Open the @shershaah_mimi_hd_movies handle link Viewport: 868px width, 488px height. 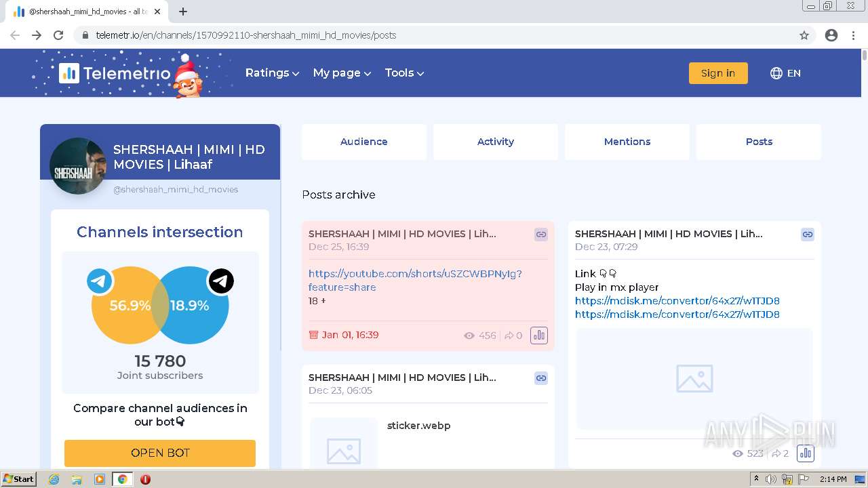click(176, 190)
